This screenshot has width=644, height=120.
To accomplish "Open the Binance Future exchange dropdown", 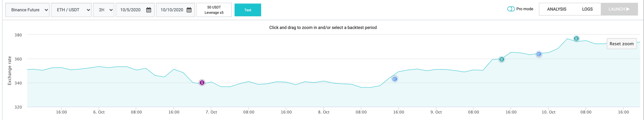I will pyautogui.click(x=27, y=10).
